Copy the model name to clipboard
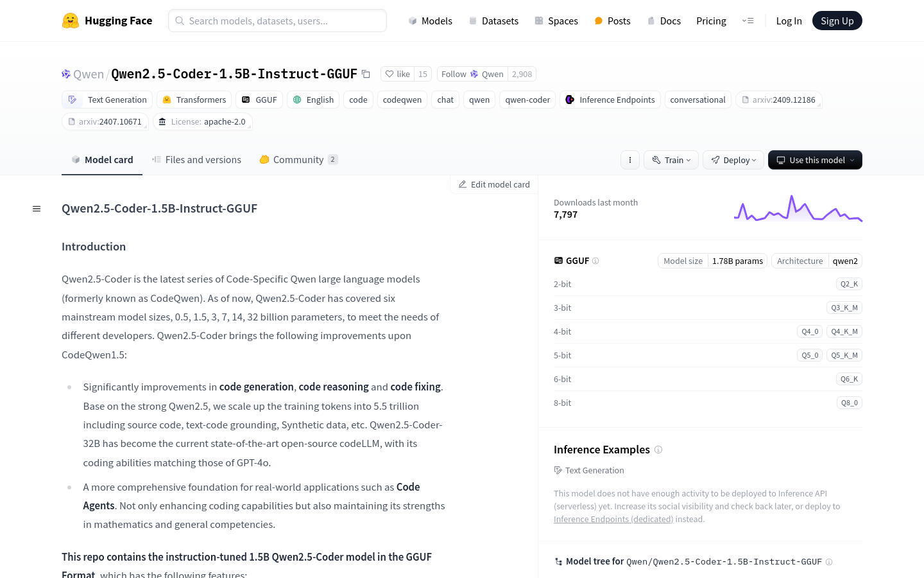The image size is (924, 578). pos(366,74)
